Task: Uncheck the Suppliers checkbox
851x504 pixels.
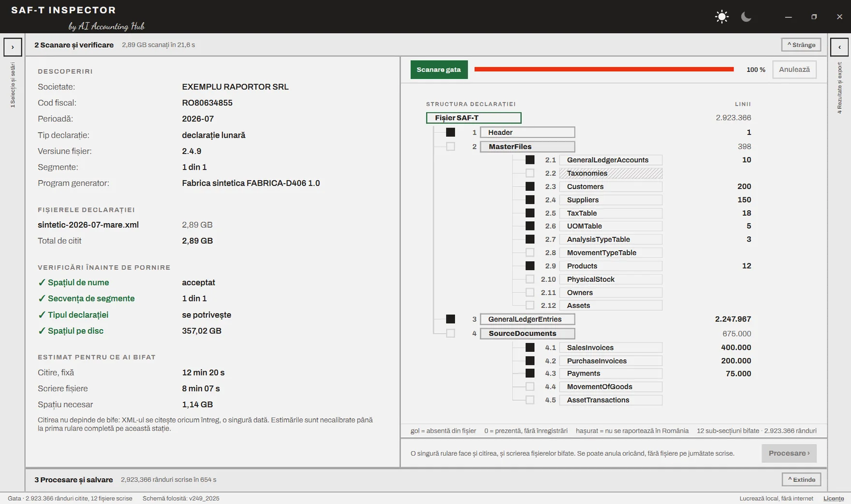Action: point(530,200)
